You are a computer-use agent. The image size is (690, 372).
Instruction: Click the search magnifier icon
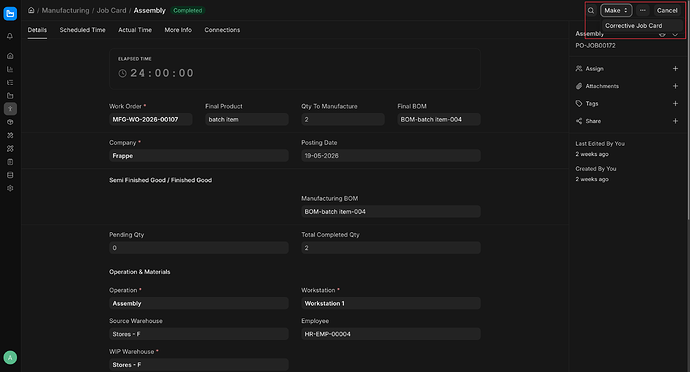point(591,11)
